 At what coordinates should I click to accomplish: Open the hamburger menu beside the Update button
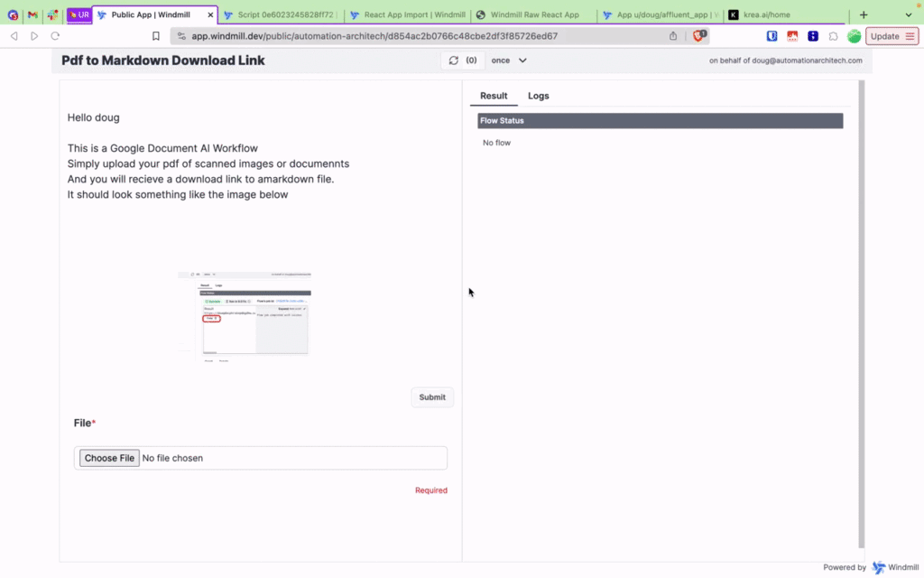pos(912,36)
